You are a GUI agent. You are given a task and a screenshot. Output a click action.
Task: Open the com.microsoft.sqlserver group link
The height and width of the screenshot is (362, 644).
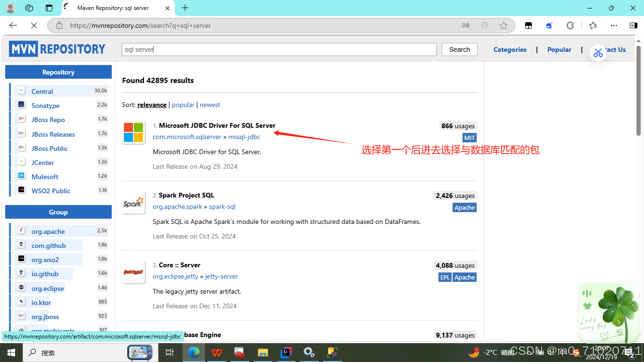click(187, 137)
